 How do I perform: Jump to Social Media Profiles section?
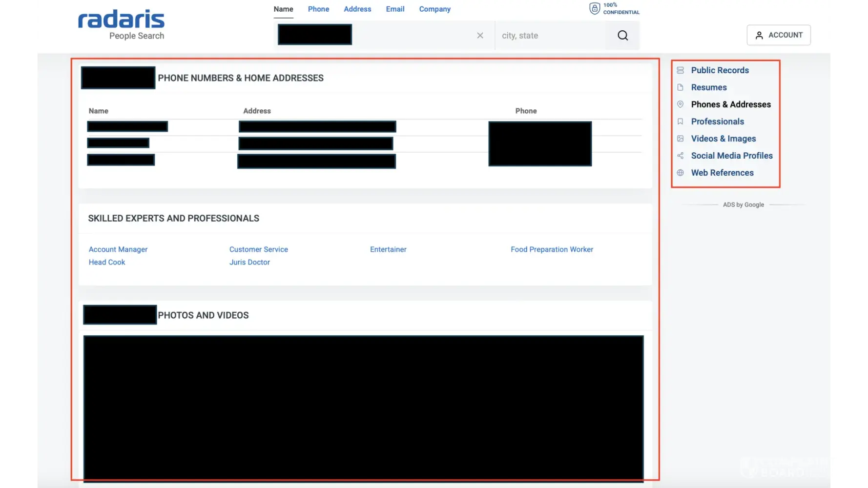coord(732,156)
